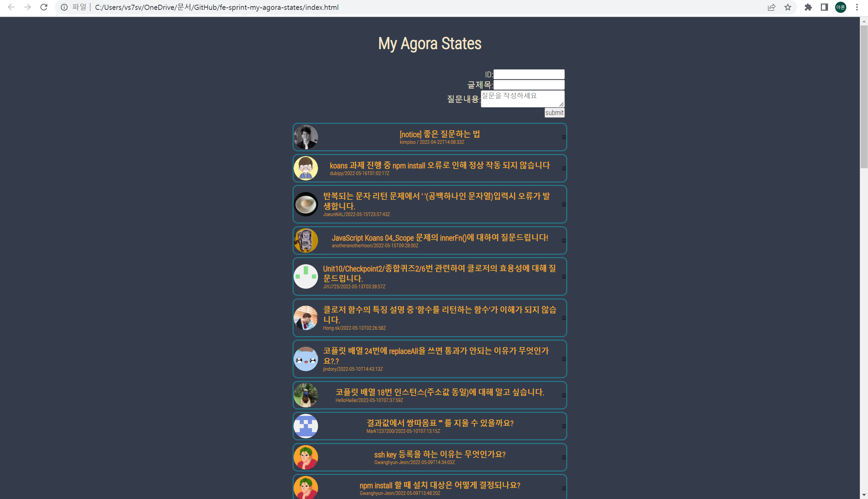Click the bookmark star icon
This screenshot has width=868, height=499.
pyautogui.click(x=788, y=7)
